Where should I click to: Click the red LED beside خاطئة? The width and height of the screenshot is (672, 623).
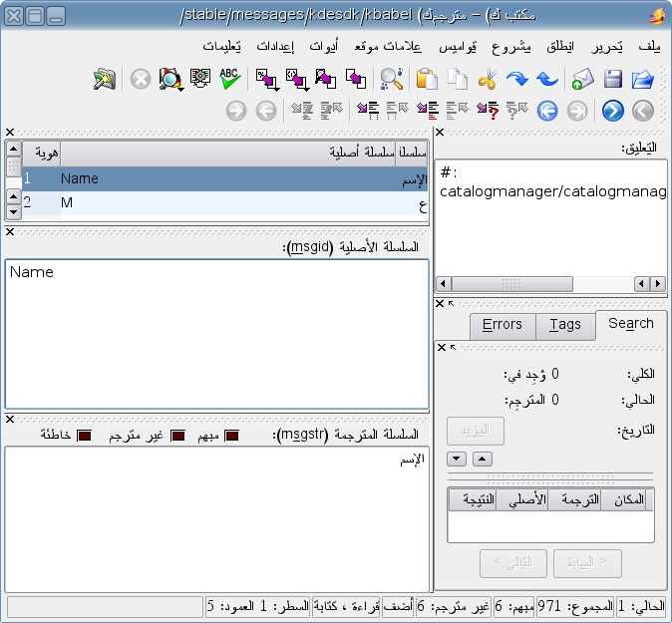[x=84, y=436]
